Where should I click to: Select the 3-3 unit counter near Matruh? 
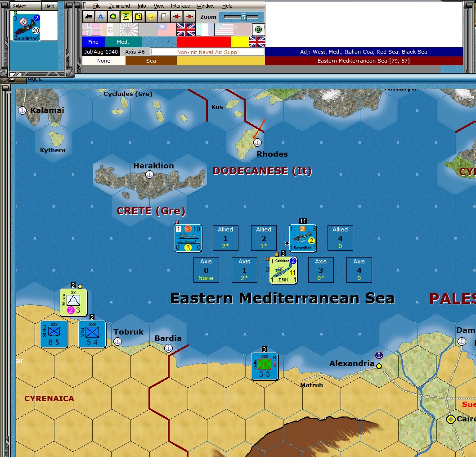tap(265, 366)
